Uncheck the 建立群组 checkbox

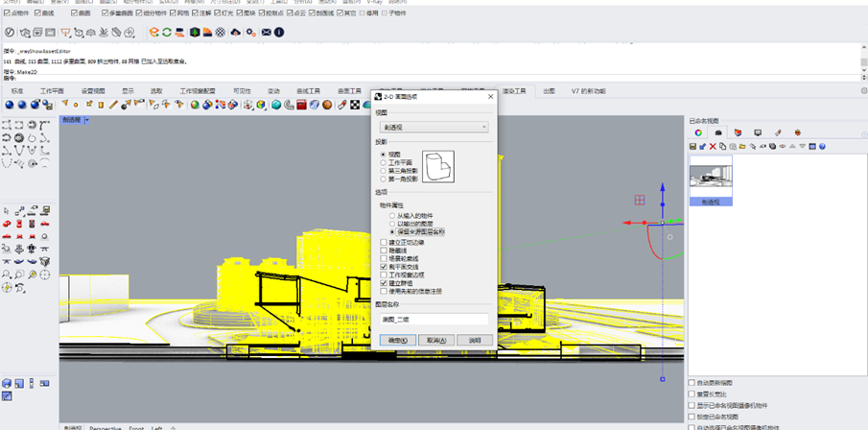pos(384,283)
